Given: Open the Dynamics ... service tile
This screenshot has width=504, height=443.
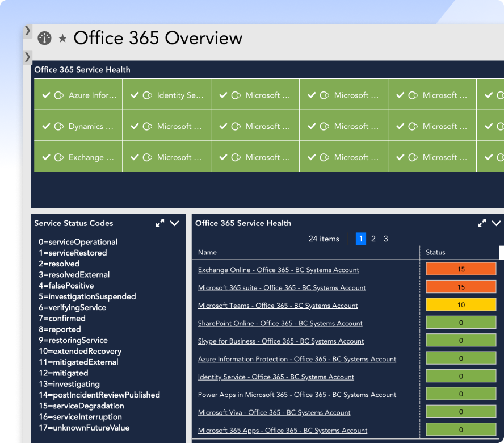Looking at the screenshot, I should pos(78,126).
